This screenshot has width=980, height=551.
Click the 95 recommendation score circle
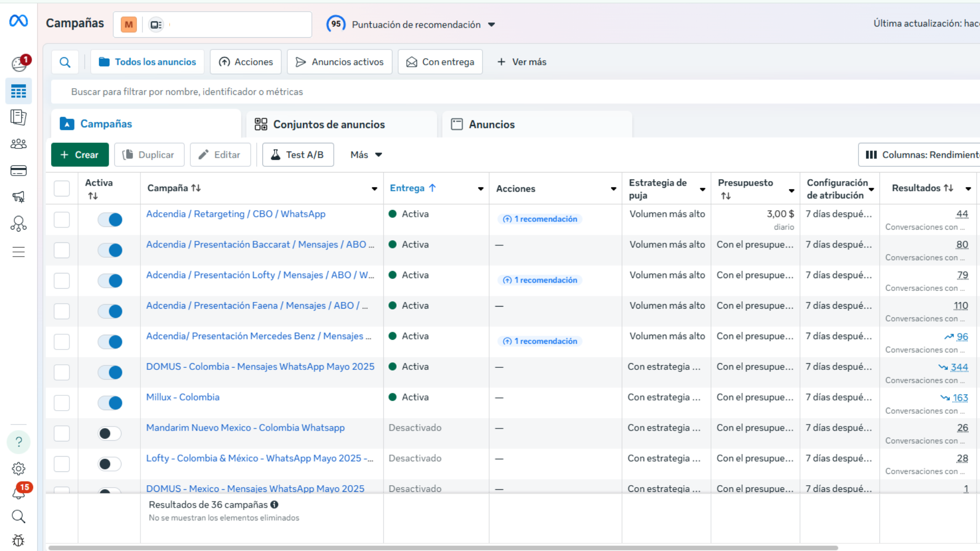tap(336, 24)
